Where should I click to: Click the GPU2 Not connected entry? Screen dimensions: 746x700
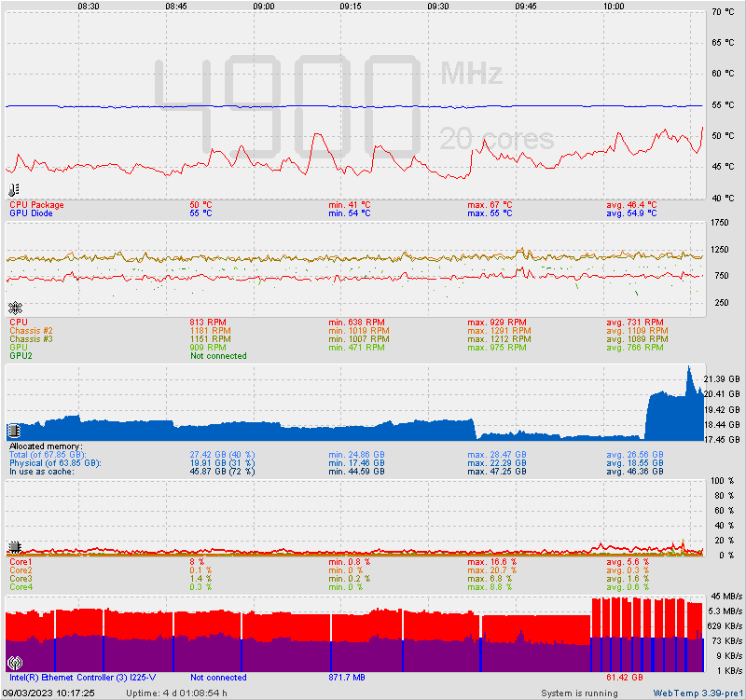tap(218, 356)
